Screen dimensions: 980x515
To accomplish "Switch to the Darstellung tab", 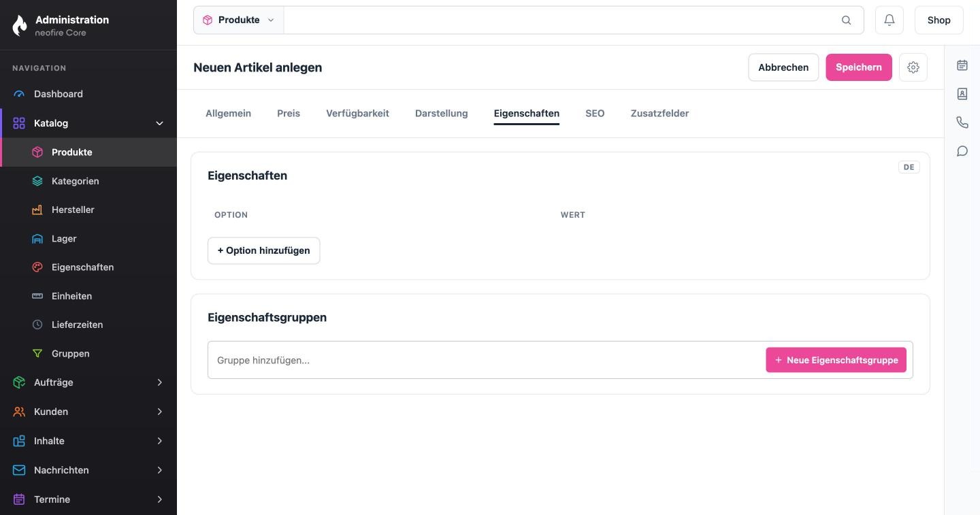I will point(442,114).
